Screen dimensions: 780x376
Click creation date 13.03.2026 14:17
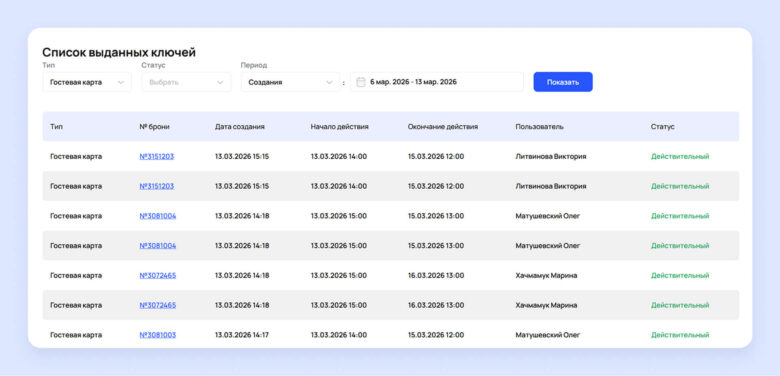(x=242, y=335)
